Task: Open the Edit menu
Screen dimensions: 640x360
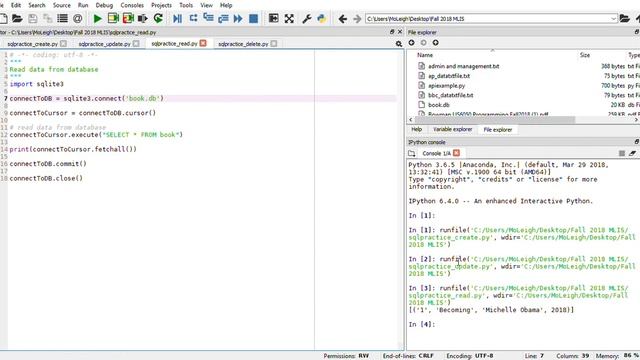Action: pyautogui.click(x=16, y=5)
